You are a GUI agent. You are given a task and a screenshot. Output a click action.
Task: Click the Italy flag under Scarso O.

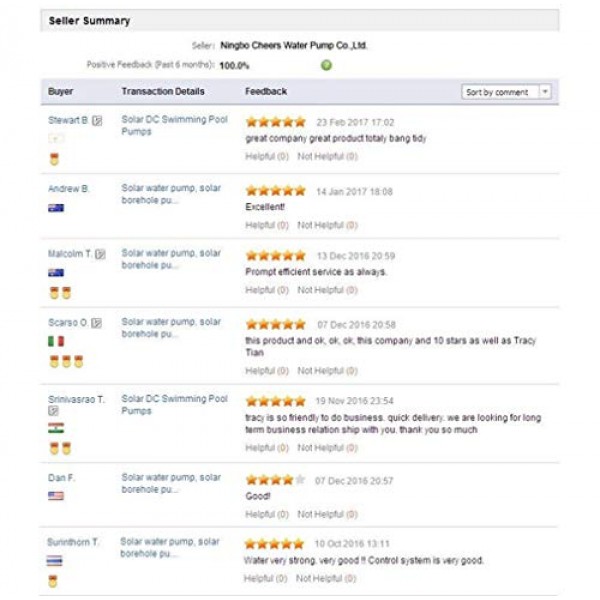coord(56,341)
